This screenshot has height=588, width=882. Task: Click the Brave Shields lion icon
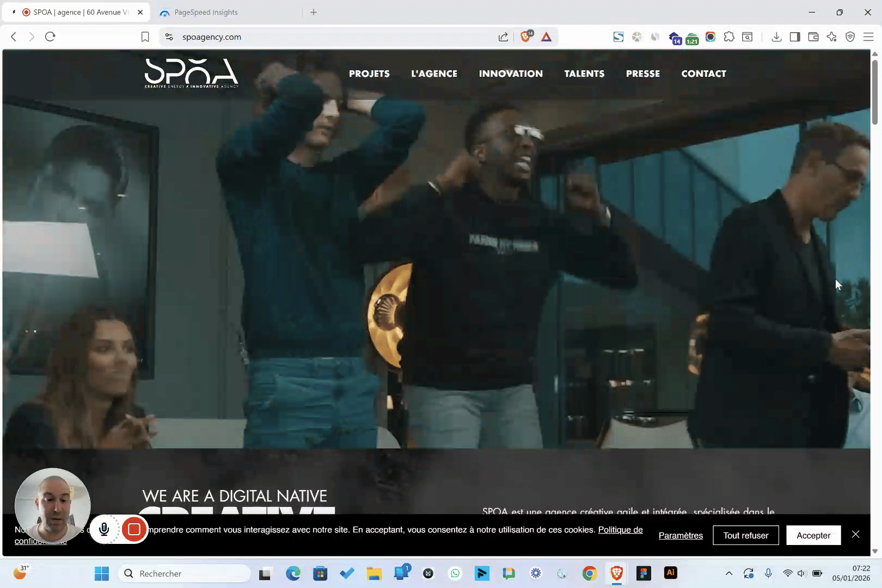525,37
